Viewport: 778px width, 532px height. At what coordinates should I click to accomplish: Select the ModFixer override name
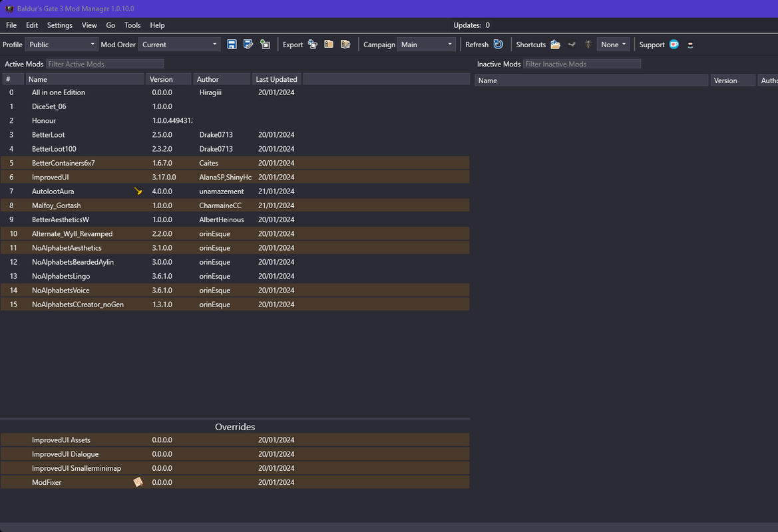[x=47, y=482]
